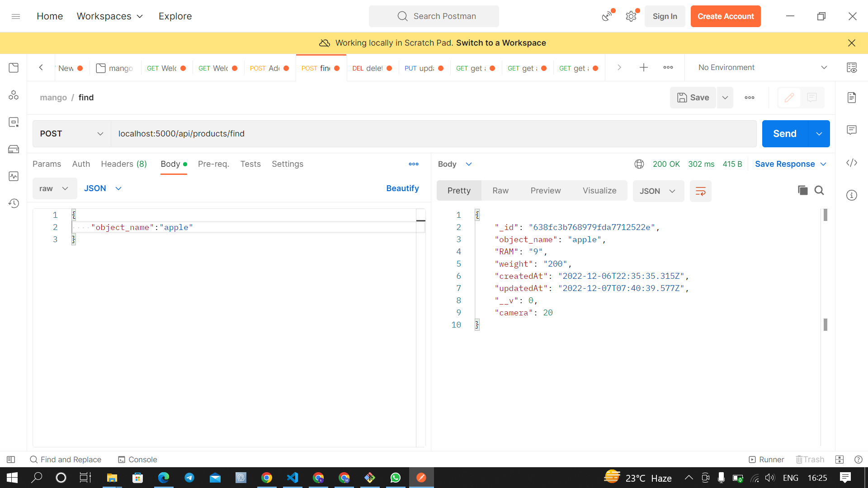Switch to Headers (8) tab
This screenshot has height=488, width=868.
click(124, 164)
